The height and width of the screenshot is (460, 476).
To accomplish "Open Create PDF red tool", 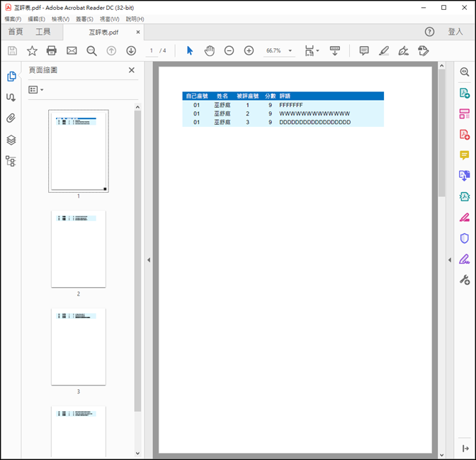I will [x=465, y=135].
